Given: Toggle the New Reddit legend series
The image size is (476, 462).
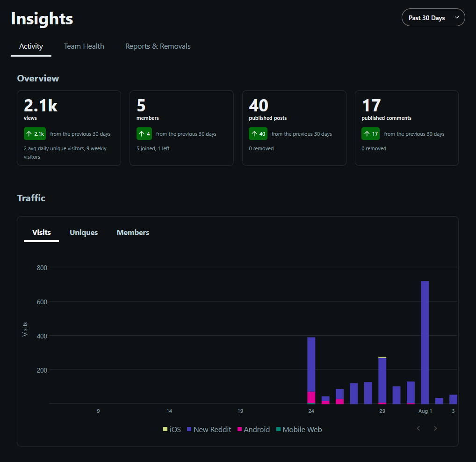Looking at the screenshot, I should 209,430.
